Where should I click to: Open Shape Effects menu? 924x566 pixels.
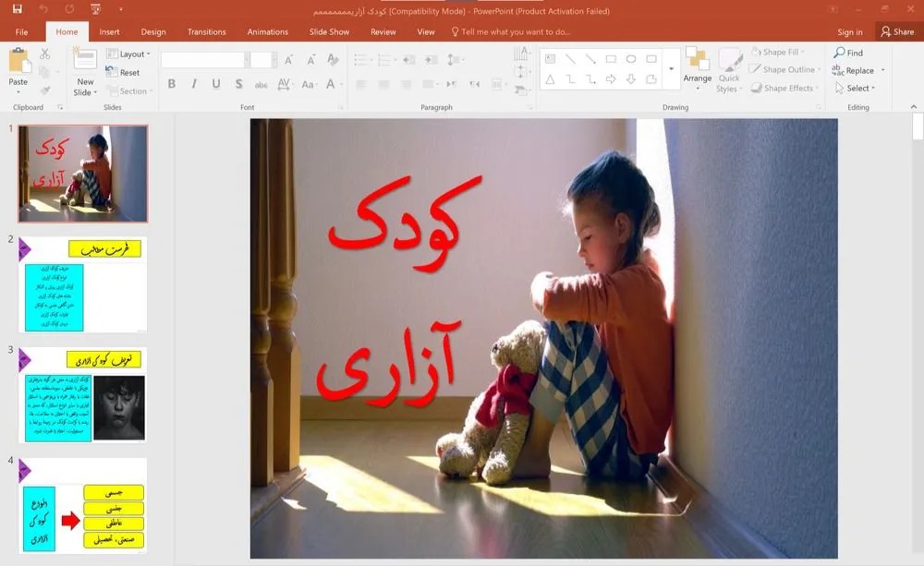(785, 89)
